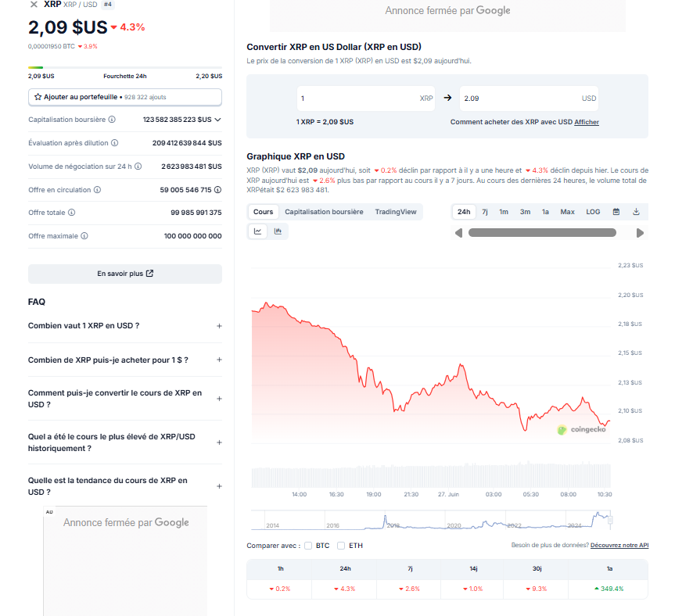Viewport: 675px width, 616px height.
Task: Click the 1h -0.2% table cell
Action: pyautogui.click(x=280, y=589)
